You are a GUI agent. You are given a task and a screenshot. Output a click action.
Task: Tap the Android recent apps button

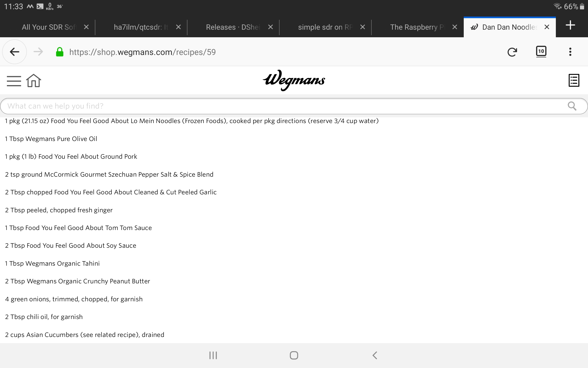click(x=213, y=355)
